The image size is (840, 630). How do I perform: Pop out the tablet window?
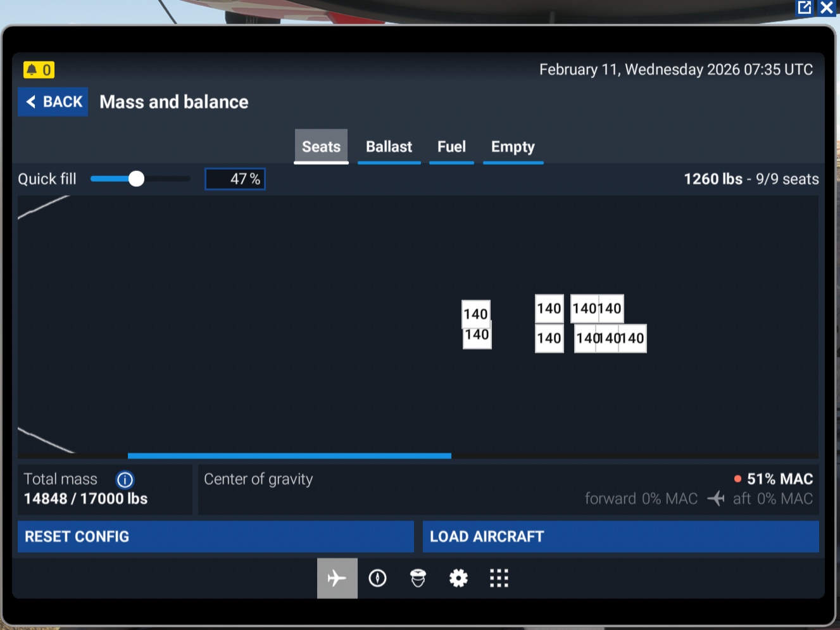804,8
